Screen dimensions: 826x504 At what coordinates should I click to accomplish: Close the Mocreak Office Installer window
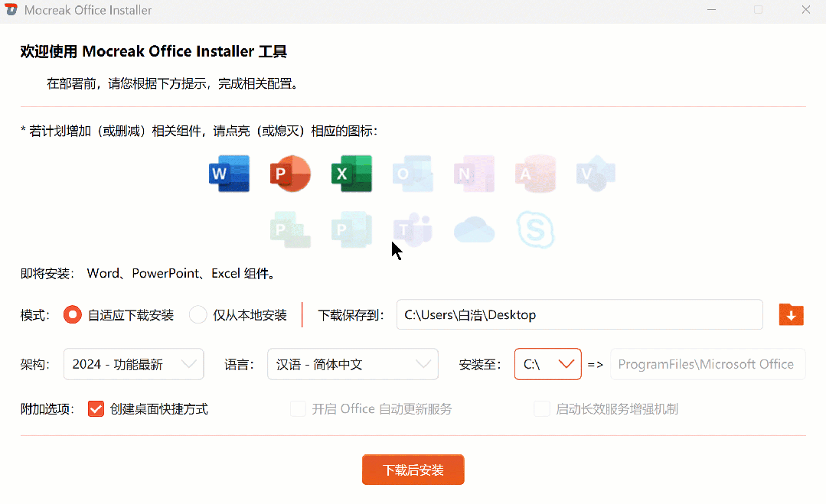pos(806,9)
